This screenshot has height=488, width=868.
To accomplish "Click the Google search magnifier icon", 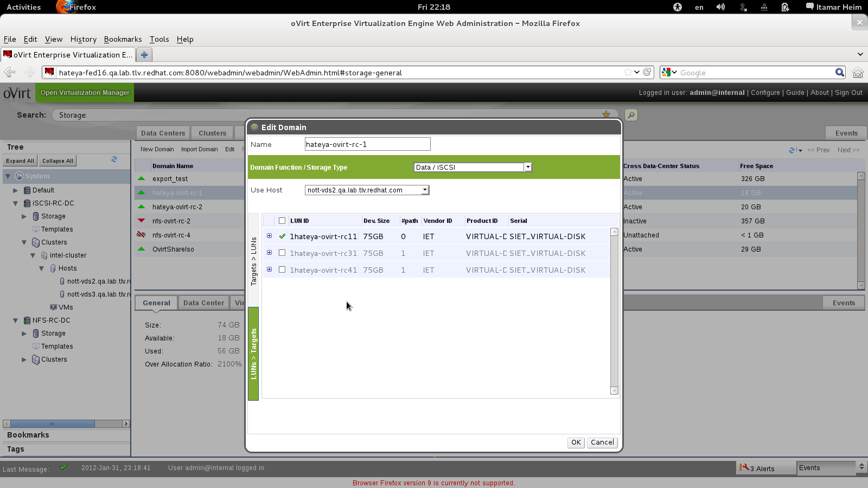I will pos(840,72).
